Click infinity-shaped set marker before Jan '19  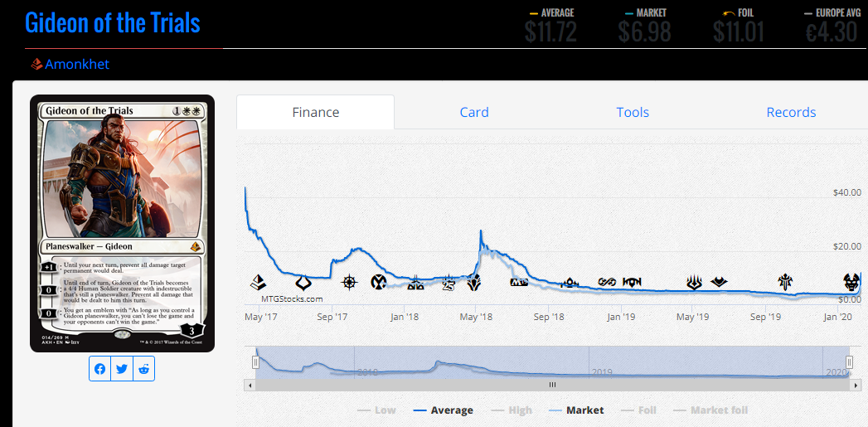click(607, 283)
